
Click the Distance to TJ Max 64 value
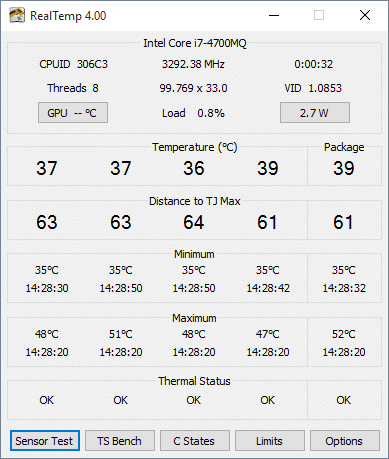pyautogui.click(x=194, y=222)
